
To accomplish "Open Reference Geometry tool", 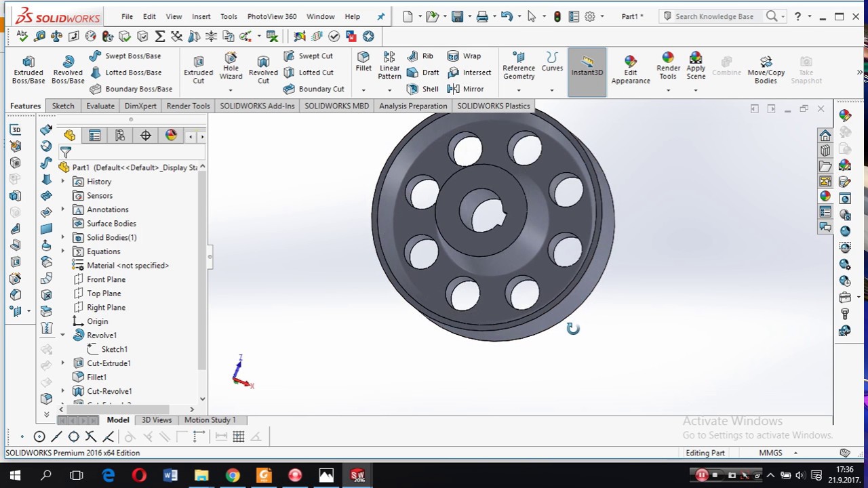I will [x=519, y=66].
